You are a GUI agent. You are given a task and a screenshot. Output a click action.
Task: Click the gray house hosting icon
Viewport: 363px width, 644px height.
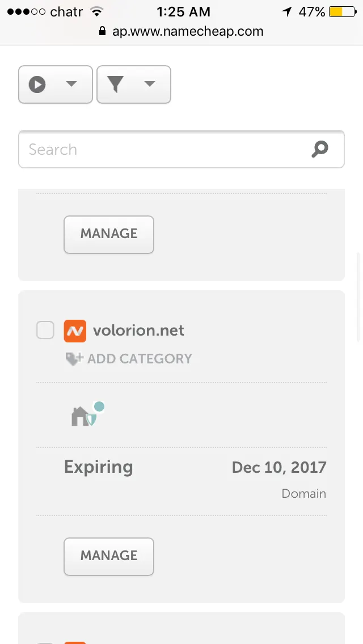(79, 417)
